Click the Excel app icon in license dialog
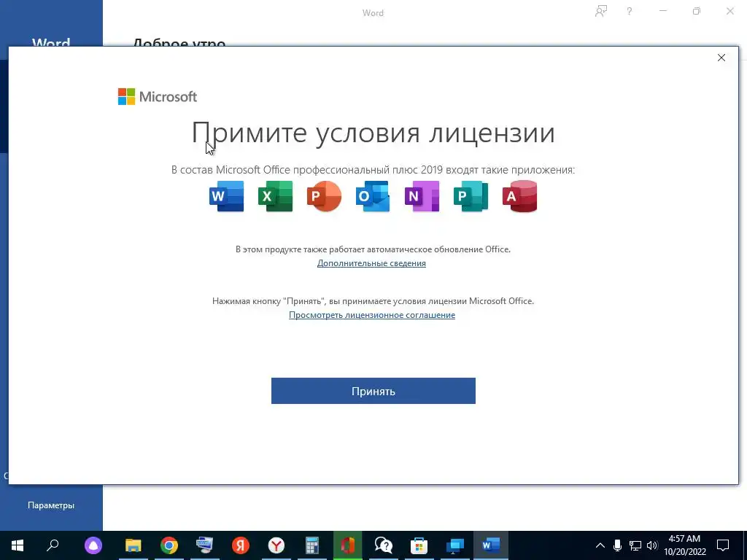Screen dimensions: 747x560 click(x=275, y=196)
